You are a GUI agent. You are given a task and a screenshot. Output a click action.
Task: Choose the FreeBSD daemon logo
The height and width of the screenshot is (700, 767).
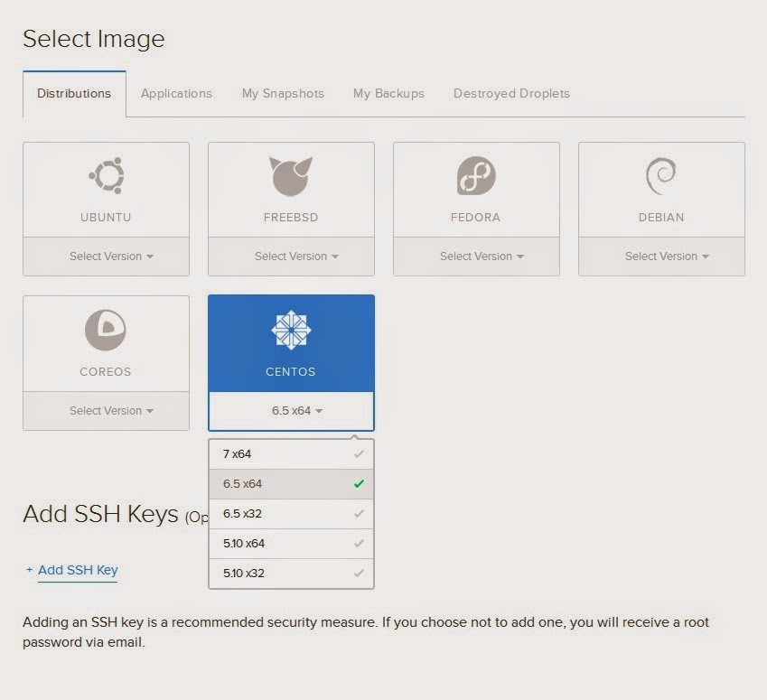pos(291,176)
